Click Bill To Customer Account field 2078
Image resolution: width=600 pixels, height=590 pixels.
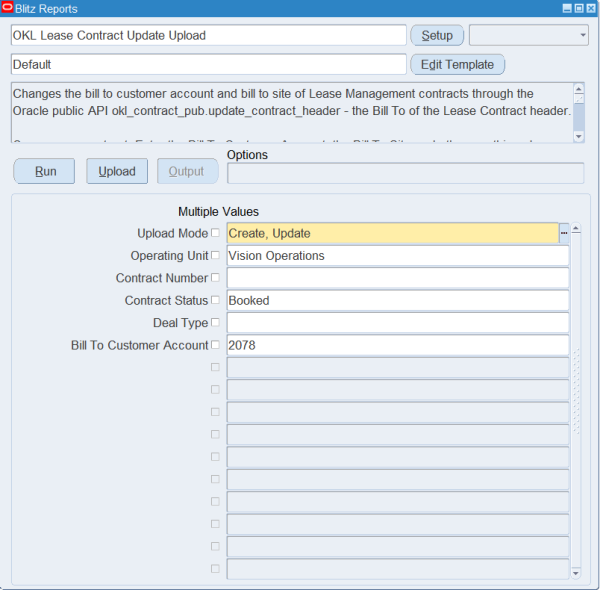click(x=398, y=345)
